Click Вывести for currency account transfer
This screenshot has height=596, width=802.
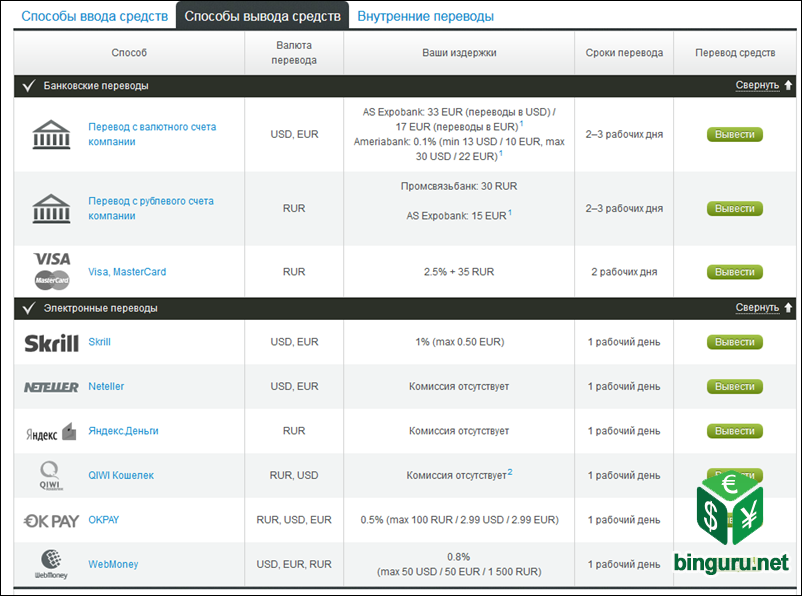coord(734,135)
